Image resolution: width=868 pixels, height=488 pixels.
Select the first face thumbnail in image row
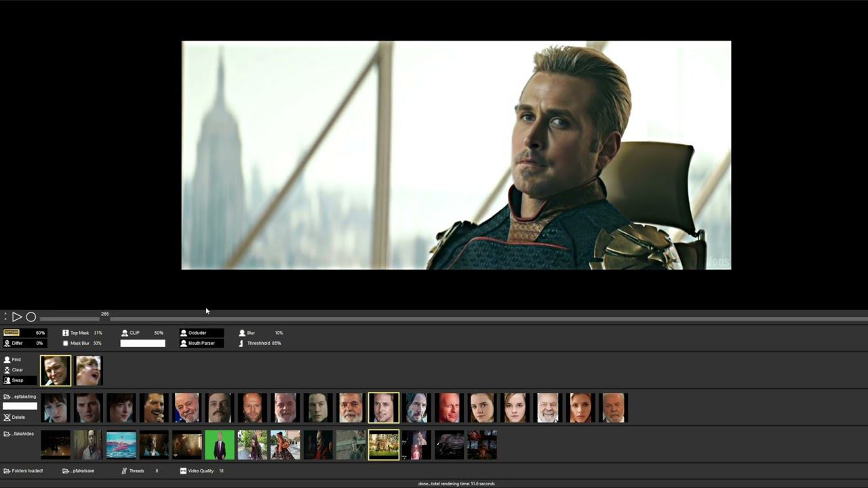(x=56, y=408)
